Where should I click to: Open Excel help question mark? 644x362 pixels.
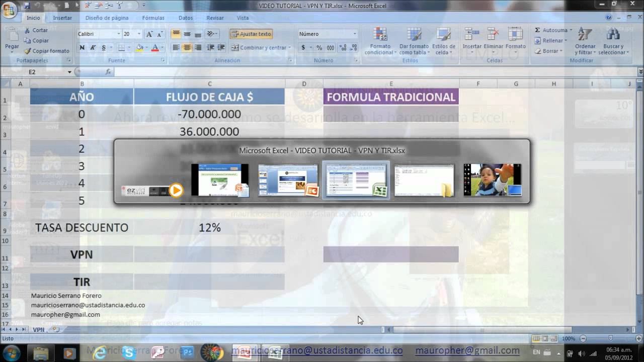(609, 17)
